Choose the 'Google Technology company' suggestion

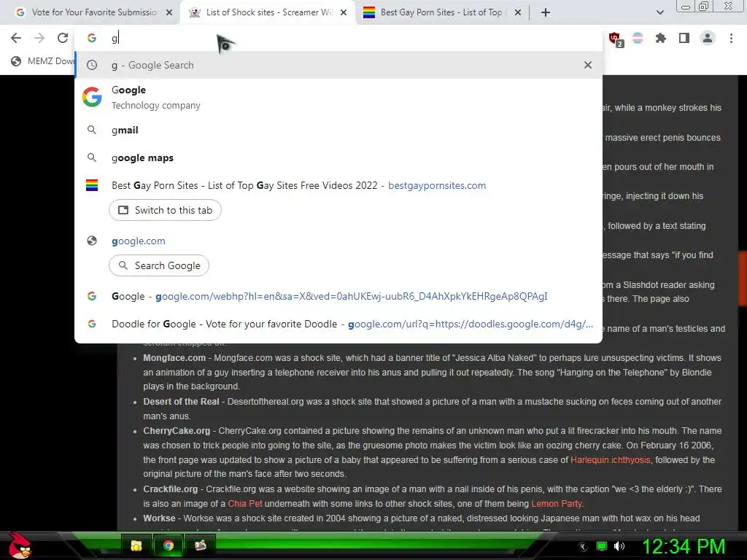338,97
